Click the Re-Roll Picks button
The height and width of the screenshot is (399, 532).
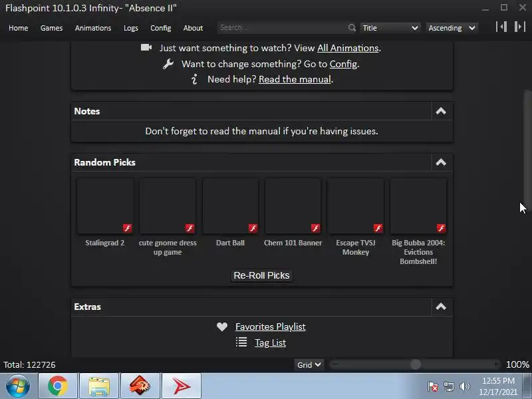[x=261, y=275]
